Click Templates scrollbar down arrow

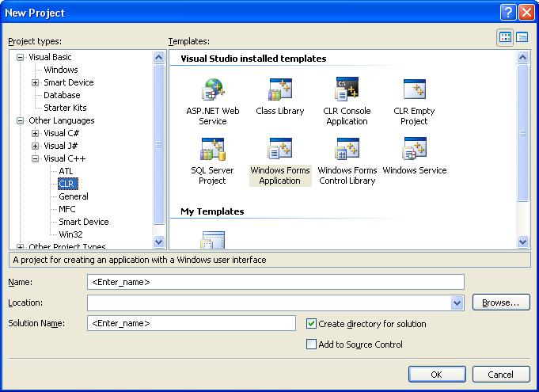(522, 242)
